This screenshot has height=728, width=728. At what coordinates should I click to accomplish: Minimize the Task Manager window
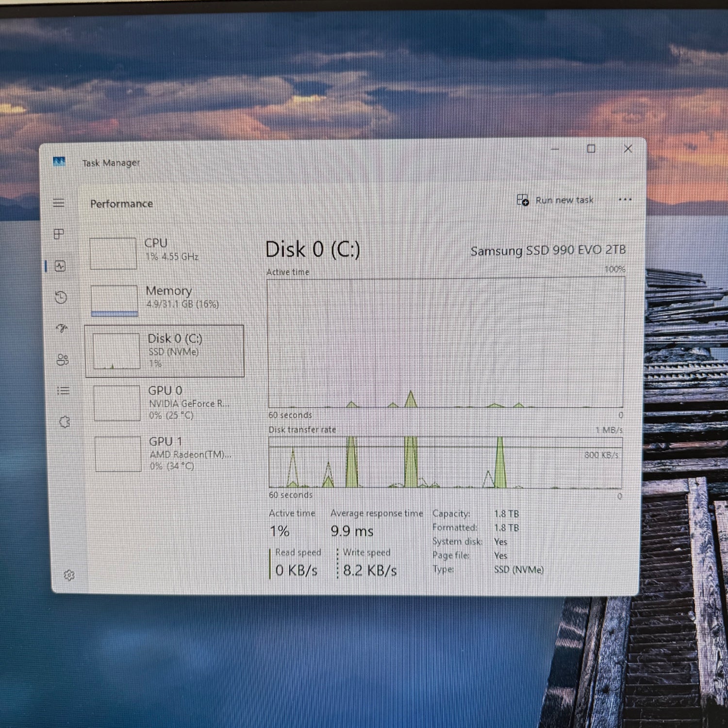click(555, 149)
